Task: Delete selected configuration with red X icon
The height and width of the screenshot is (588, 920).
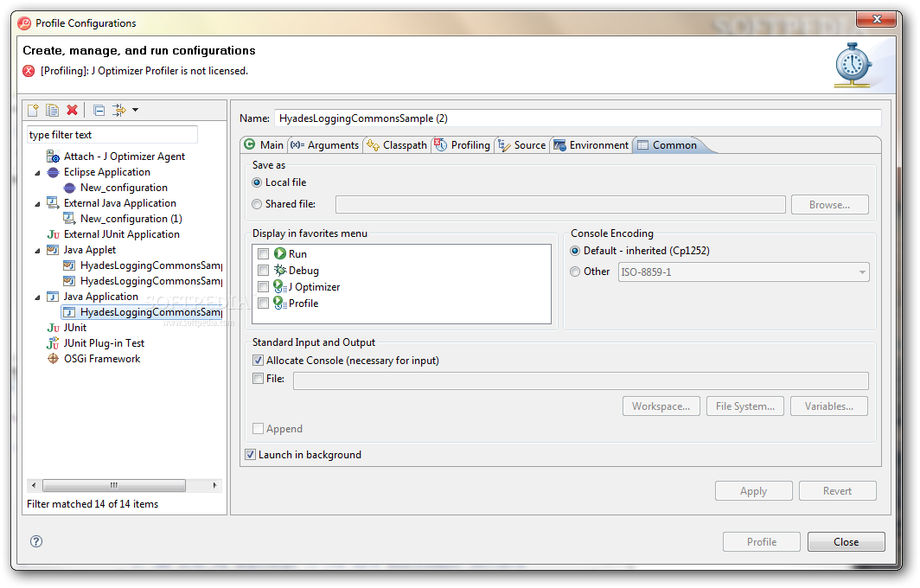Action: (x=72, y=110)
